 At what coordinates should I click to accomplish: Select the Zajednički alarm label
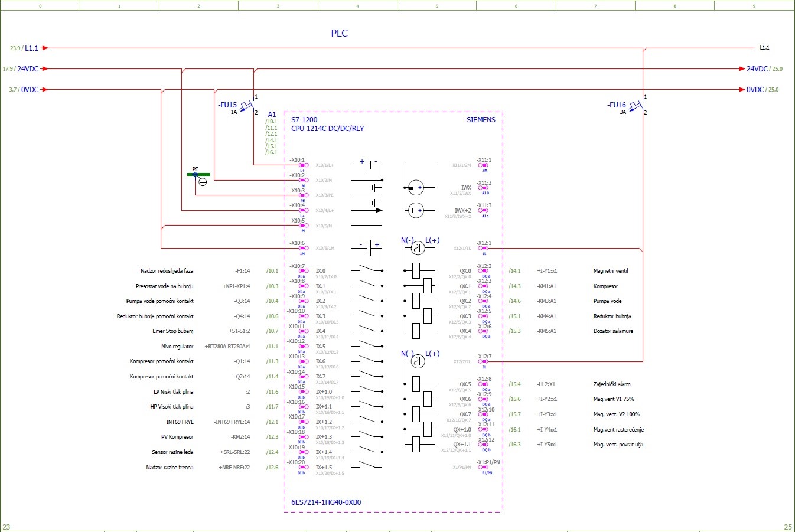point(612,384)
